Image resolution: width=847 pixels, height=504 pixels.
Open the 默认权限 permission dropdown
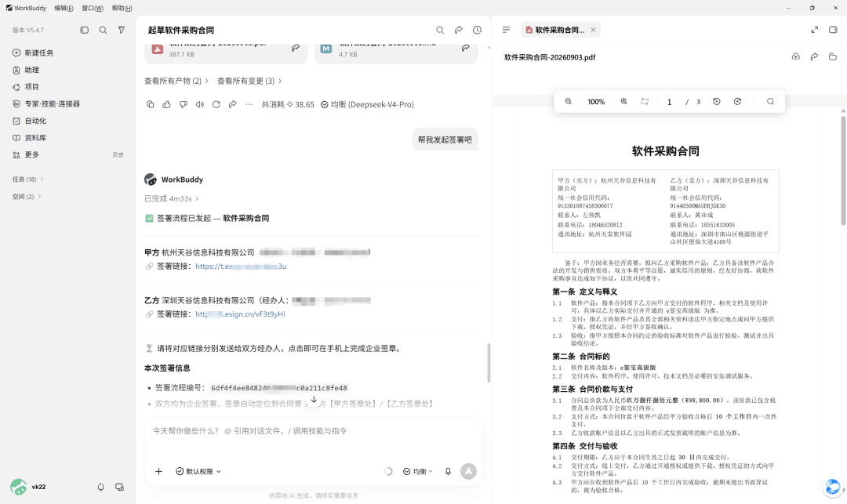click(198, 471)
